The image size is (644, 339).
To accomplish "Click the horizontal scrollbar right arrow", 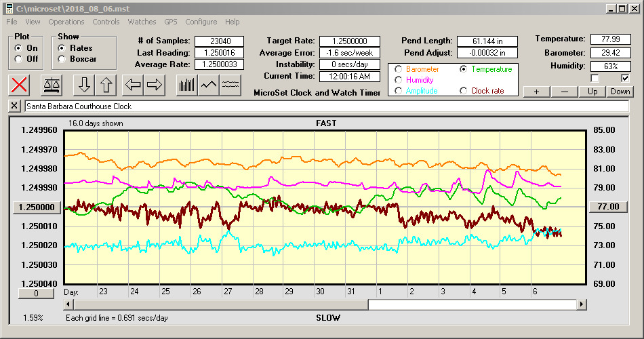I will coord(581,305).
